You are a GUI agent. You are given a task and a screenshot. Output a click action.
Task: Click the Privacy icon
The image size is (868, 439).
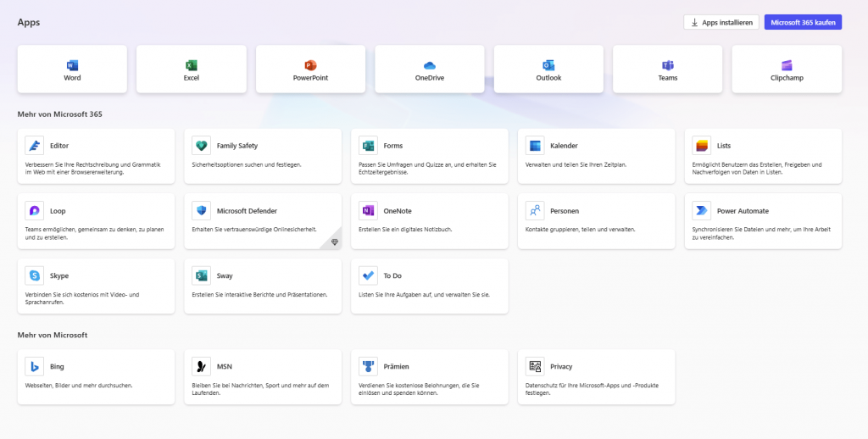pyautogui.click(x=535, y=366)
